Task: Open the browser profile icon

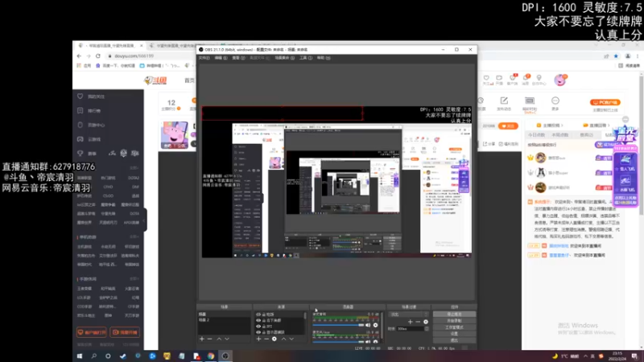Action: [628, 56]
